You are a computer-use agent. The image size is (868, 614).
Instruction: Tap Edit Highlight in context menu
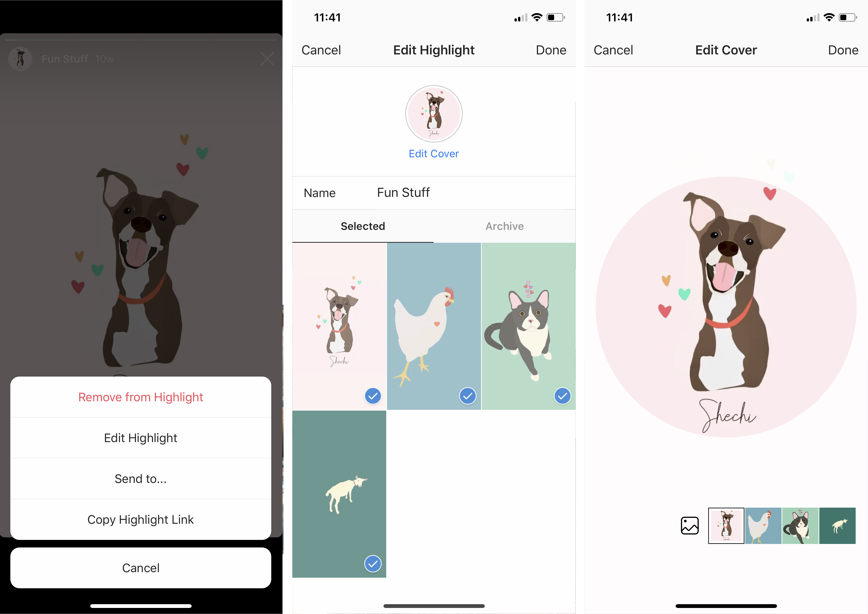[140, 437]
